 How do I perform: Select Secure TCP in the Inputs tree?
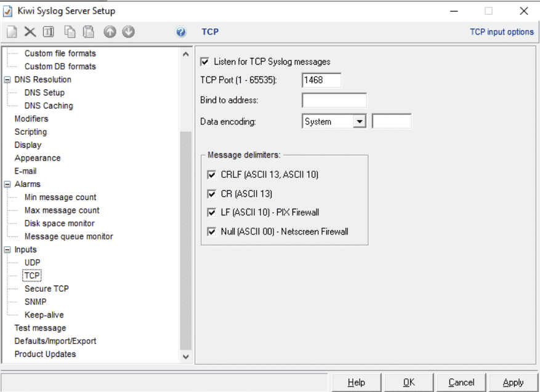(x=46, y=289)
